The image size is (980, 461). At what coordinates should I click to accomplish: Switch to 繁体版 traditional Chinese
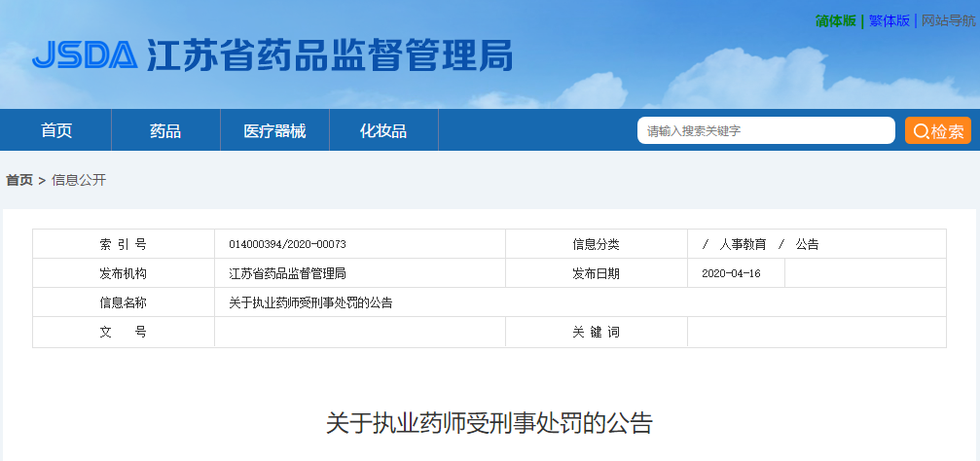(x=889, y=20)
